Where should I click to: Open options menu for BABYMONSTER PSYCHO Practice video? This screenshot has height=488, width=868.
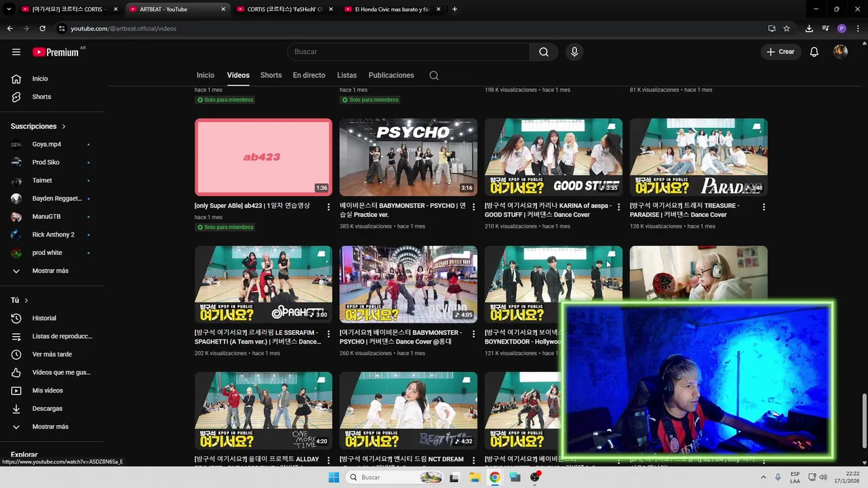(473, 207)
